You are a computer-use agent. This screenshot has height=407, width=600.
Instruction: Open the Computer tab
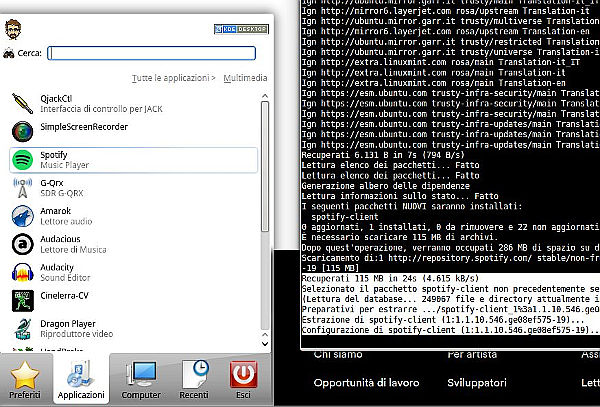[x=141, y=380]
